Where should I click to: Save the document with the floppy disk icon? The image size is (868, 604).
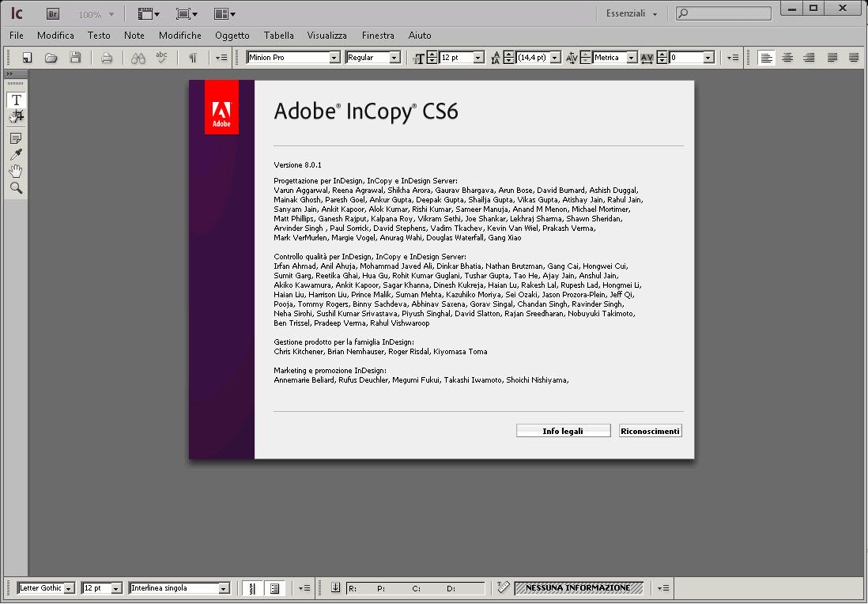(75, 58)
